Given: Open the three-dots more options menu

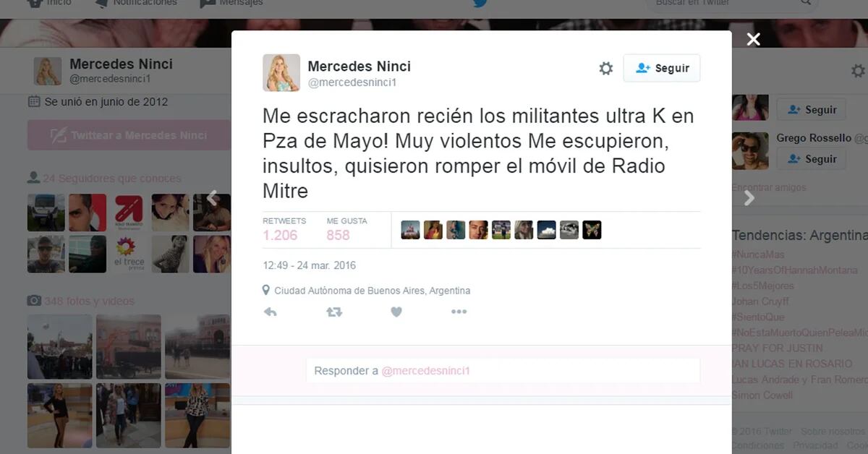Looking at the screenshot, I should [x=459, y=312].
